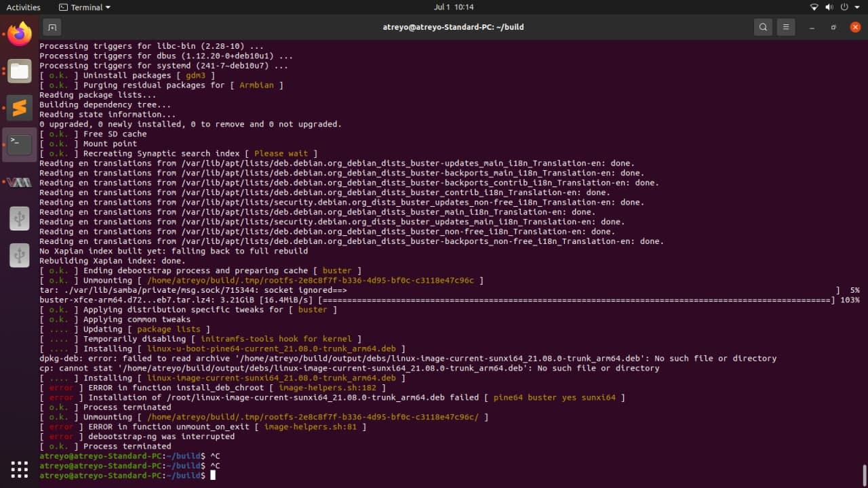Click the Wi-Fi status icon
Screen dimensions: 868x488
coord(814,7)
